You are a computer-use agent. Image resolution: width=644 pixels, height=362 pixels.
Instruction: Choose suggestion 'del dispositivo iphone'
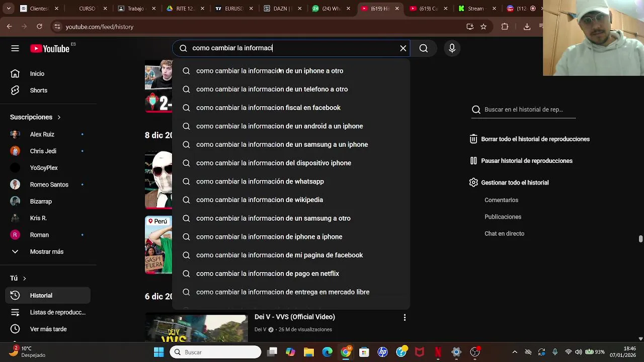click(291, 163)
